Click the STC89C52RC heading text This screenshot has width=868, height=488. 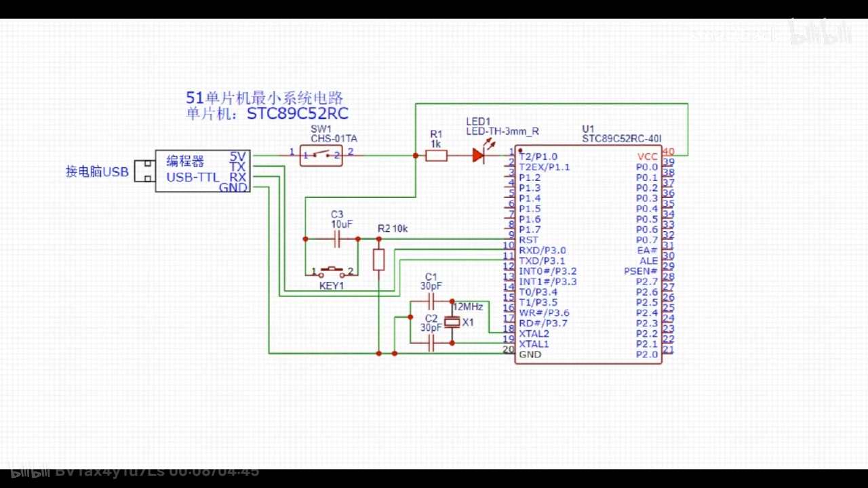[x=297, y=114]
